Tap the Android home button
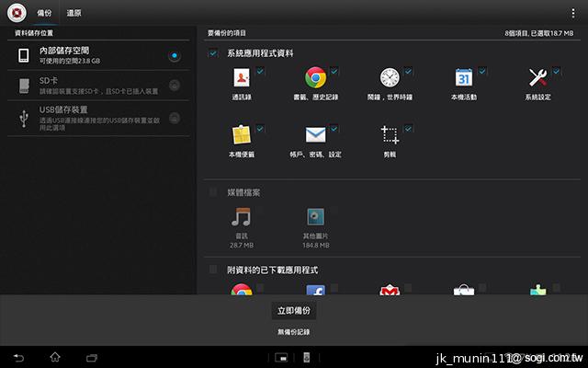 pyautogui.click(x=55, y=357)
